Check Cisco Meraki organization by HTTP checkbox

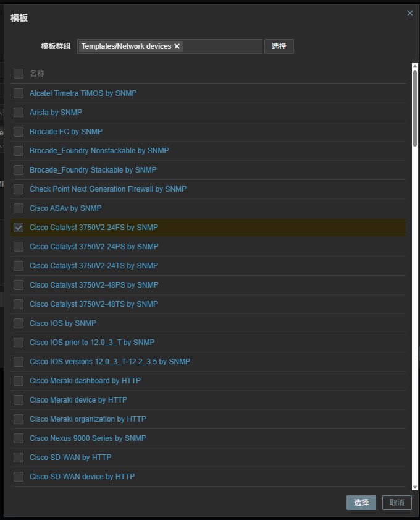click(19, 419)
